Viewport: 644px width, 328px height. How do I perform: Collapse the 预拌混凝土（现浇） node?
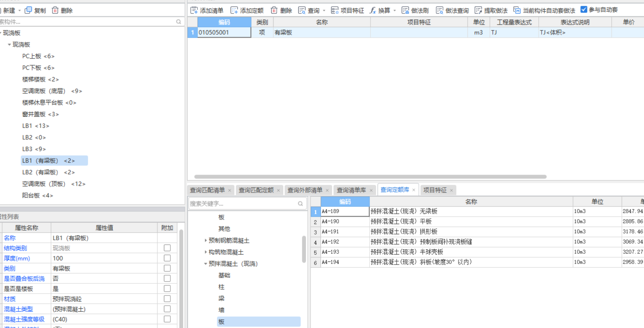click(206, 263)
